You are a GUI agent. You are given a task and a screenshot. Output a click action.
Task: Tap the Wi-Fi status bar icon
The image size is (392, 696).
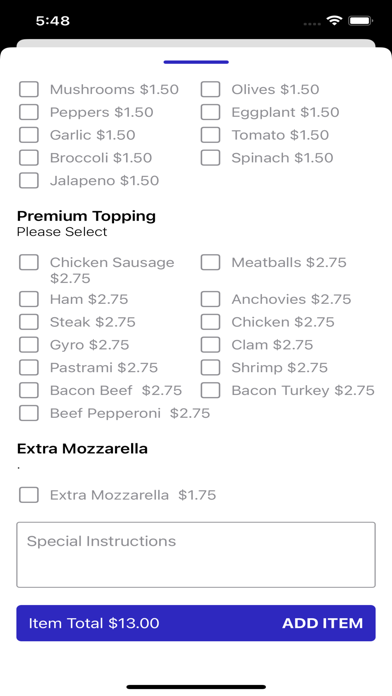coord(334,20)
